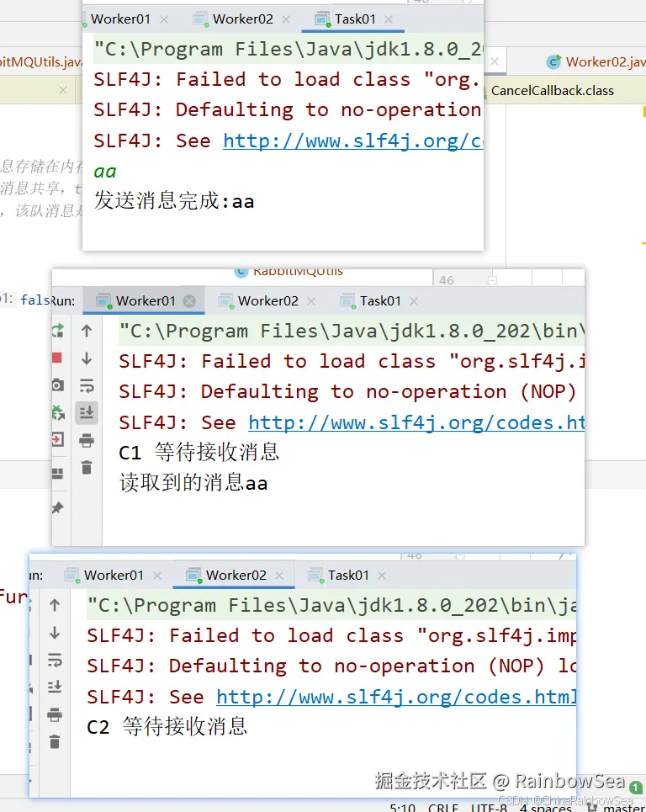Click 'Failed to load class' line in Task01 console
Viewport: 646px width, 812px height.
(289, 79)
